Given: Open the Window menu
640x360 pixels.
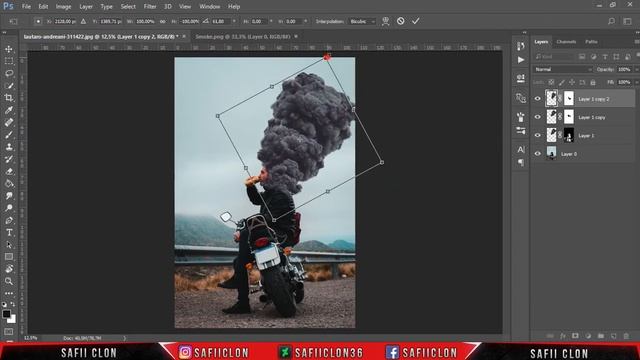Looking at the screenshot, I should tap(210, 7).
